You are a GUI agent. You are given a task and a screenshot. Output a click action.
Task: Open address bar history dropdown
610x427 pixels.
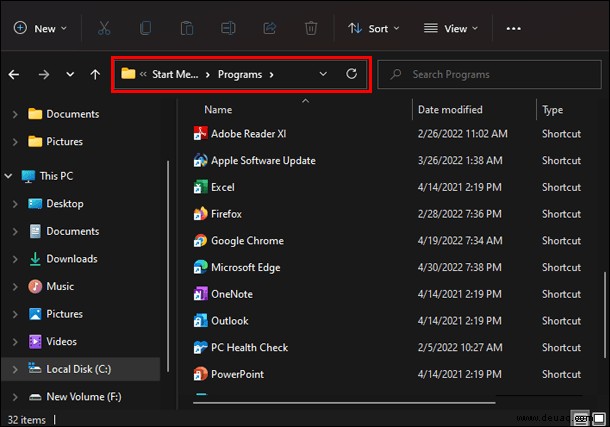(323, 74)
